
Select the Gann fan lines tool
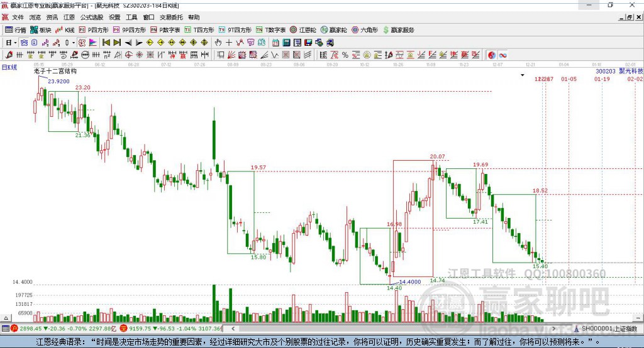231,55
